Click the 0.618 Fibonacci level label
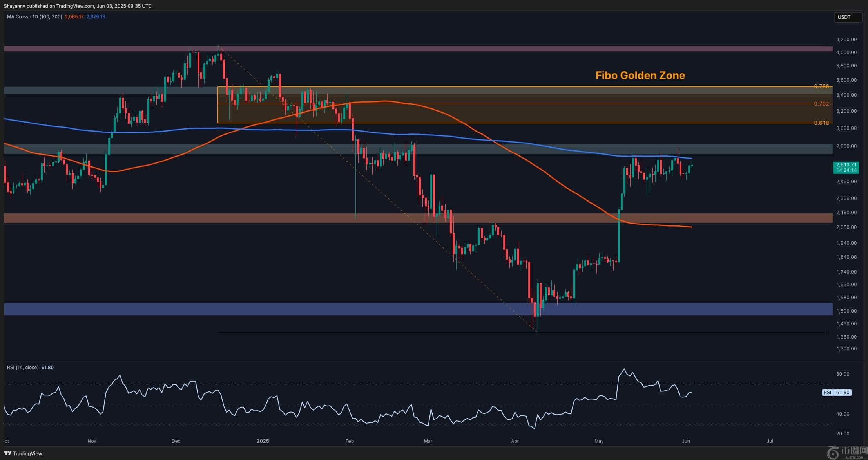868x460 pixels. 821,123
